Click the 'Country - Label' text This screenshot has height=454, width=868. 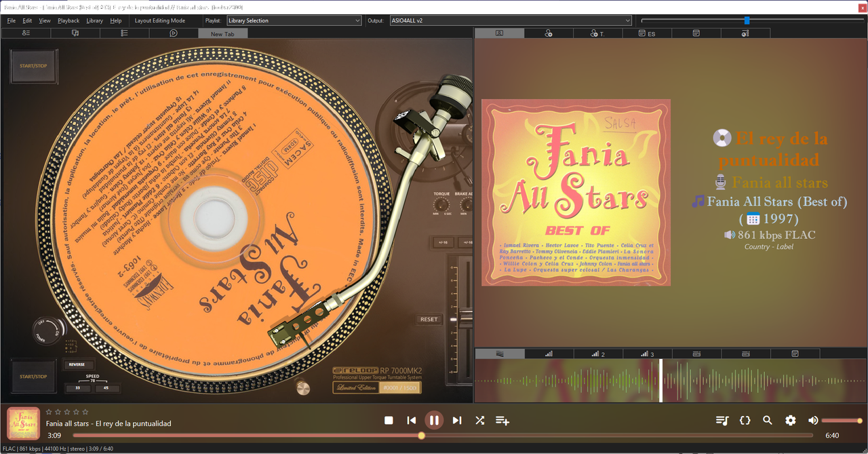pyautogui.click(x=768, y=246)
